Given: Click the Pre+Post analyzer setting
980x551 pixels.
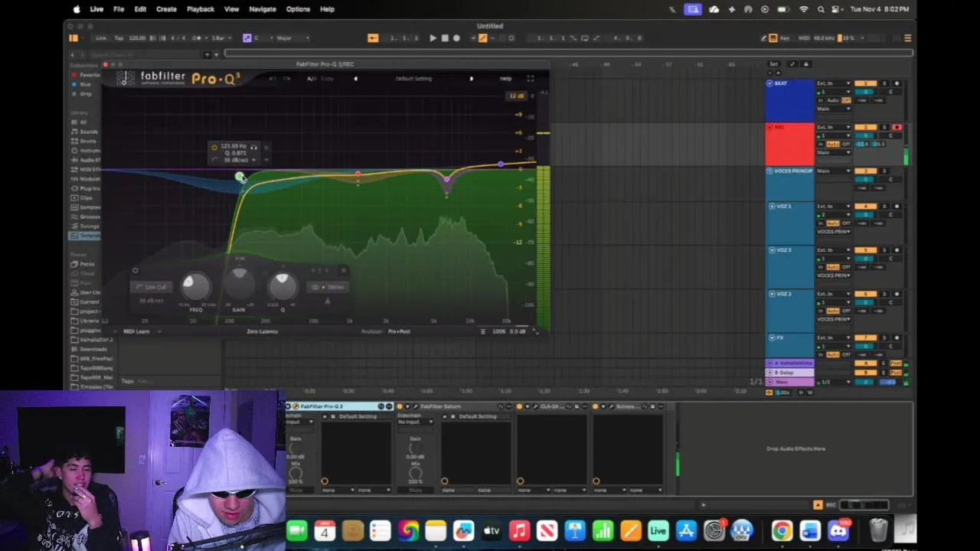Looking at the screenshot, I should 399,331.
